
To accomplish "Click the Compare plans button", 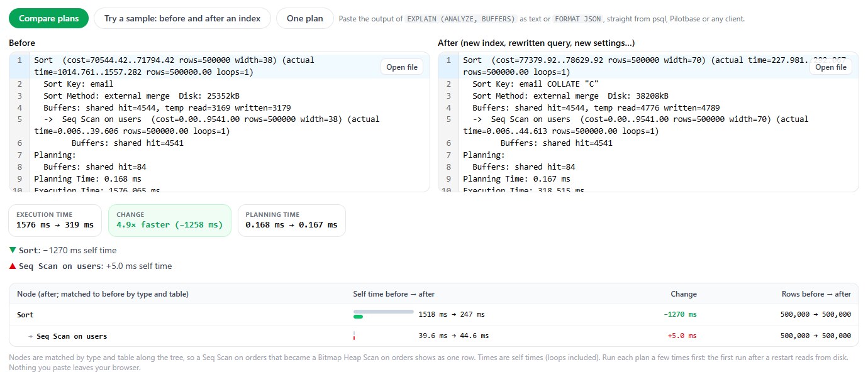I will pos(48,18).
